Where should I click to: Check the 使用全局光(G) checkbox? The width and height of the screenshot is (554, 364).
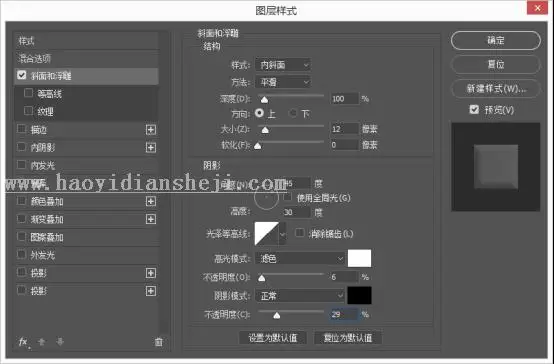click(288, 197)
